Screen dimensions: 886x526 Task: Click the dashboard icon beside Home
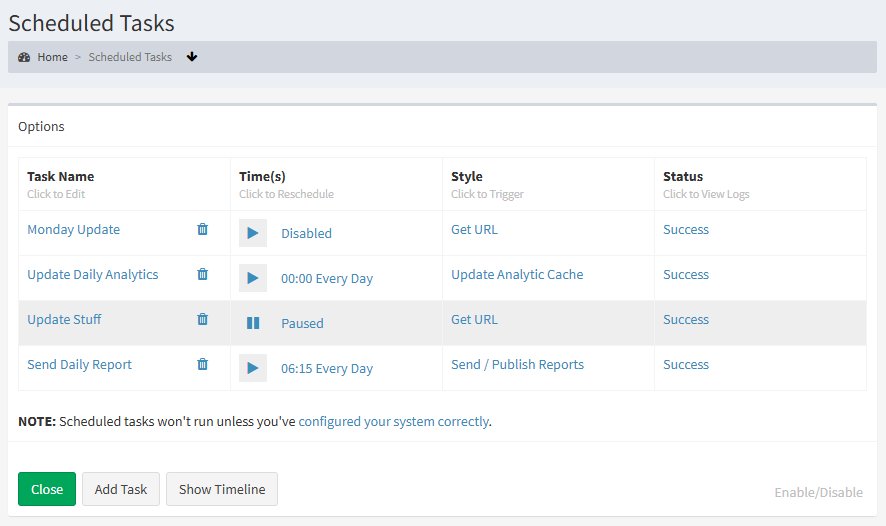(x=25, y=57)
